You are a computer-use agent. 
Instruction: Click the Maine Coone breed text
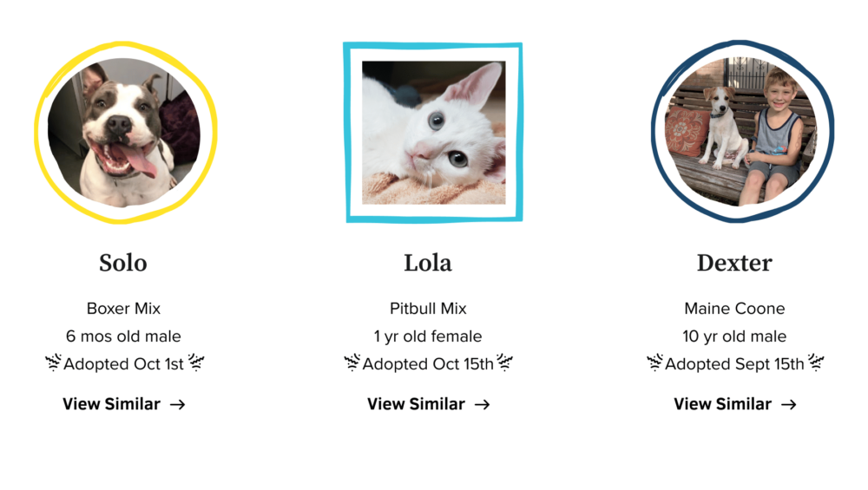pyautogui.click(x=734, y=309)
